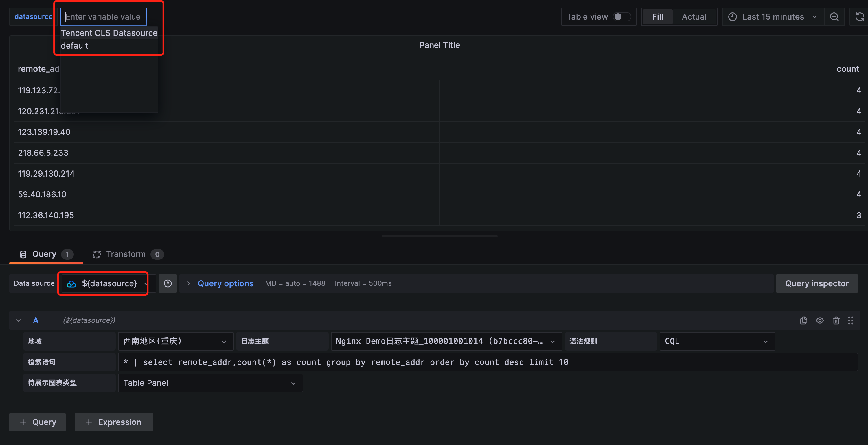This screenshot has width=868, height=445.
Task: Open the Last 15 minutes time range dropdown
Action: click(x=772, y=16)
